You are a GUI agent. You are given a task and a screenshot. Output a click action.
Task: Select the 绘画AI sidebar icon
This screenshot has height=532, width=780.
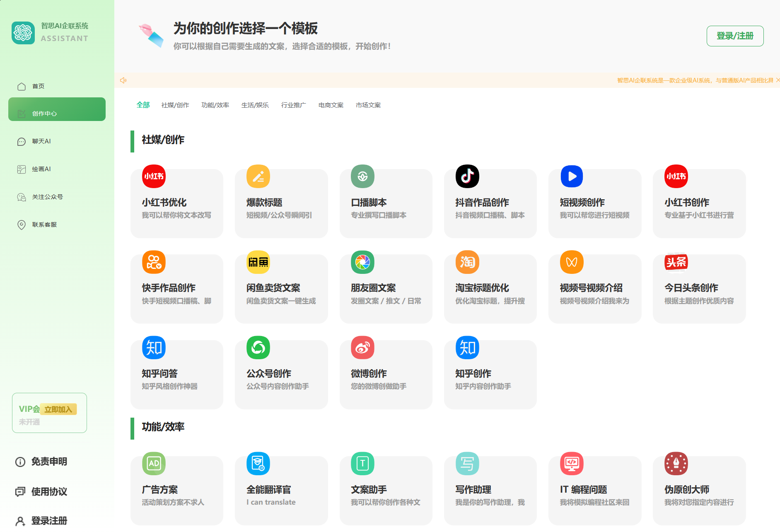point(21,169)
